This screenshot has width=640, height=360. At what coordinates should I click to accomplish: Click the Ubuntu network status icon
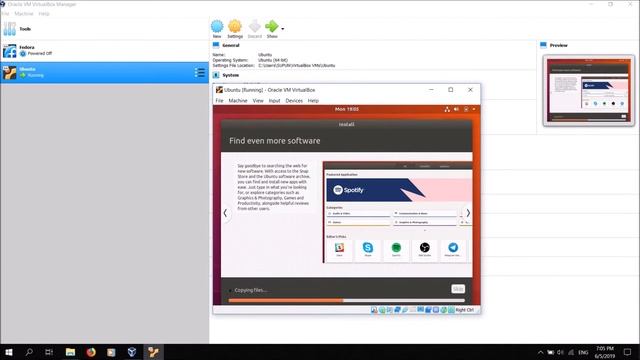pos(447,109)
